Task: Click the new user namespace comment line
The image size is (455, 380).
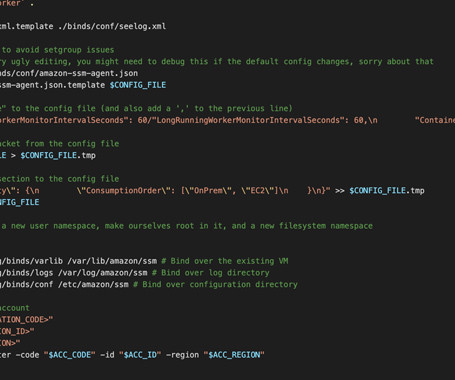Action: pyautogui.click(x=186, y=226)
